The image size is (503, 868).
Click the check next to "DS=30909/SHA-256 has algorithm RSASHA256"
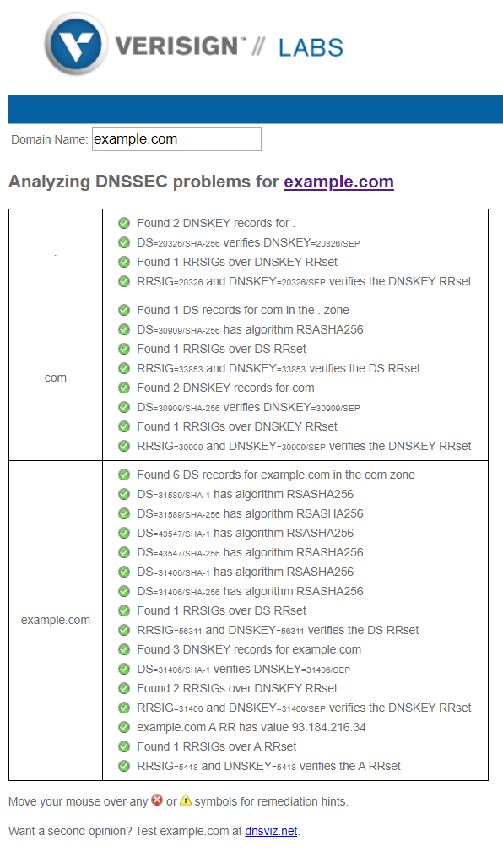click(124, 329)
